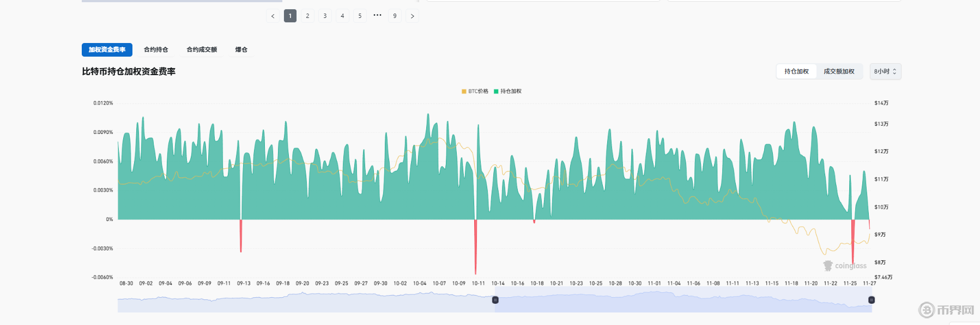The image size is (980, 325).
Task: Click the pagination ellipsis dots
Action: coord(377,16)
